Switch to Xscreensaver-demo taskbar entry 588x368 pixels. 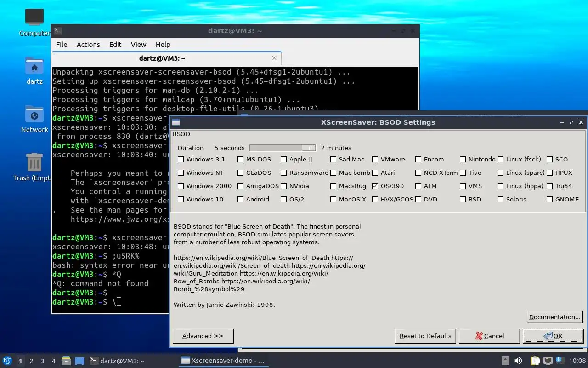point(223,361)
